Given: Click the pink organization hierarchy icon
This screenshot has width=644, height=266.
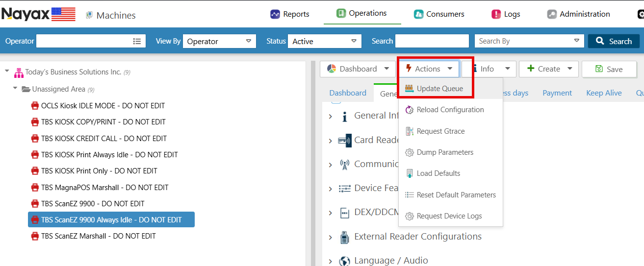Looking at the screenshot, I should (19, 73).
